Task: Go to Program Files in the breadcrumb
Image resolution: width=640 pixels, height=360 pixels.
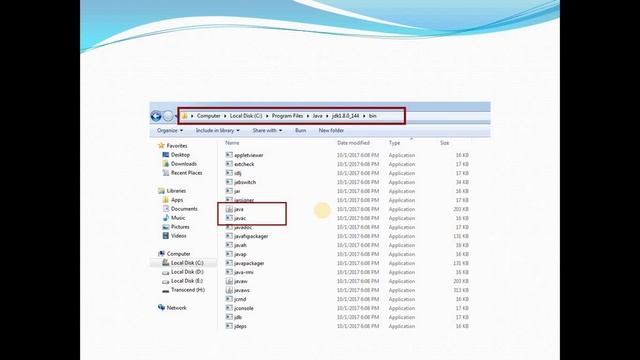Action: [287, 116]
